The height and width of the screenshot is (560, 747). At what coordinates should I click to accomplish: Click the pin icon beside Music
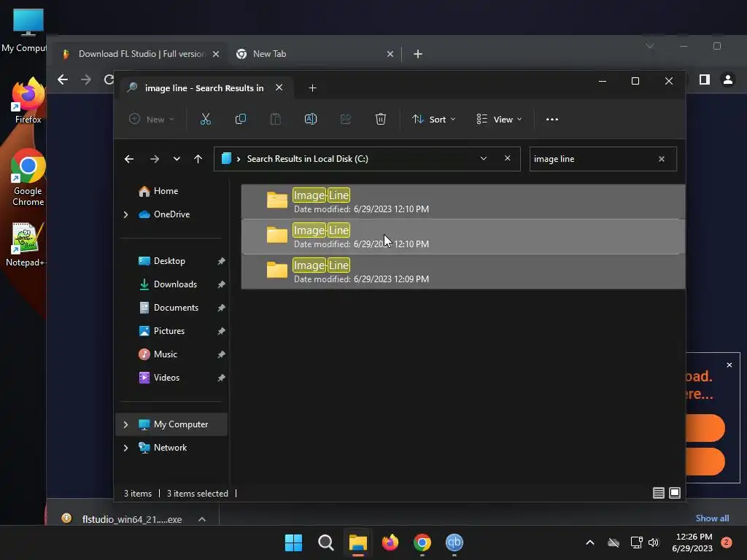pos(221,354)
